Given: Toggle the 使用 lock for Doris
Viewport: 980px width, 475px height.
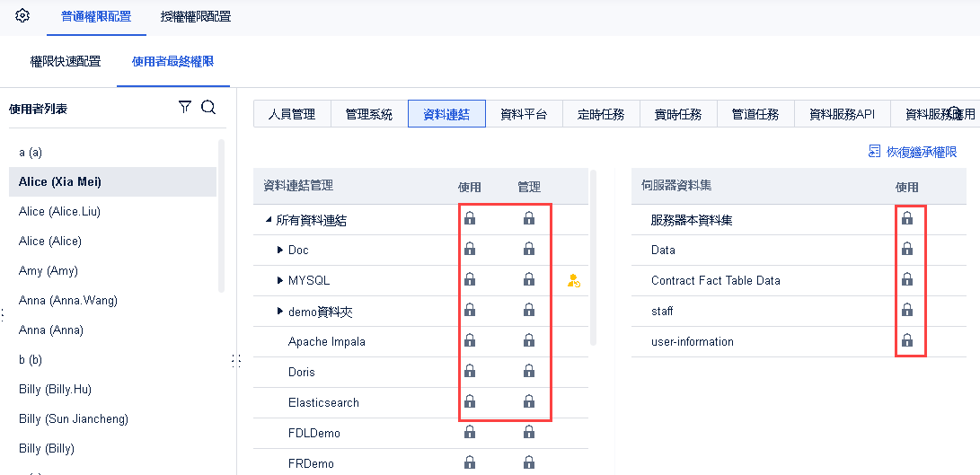Looking at the screenshot, I should [470, 372].
